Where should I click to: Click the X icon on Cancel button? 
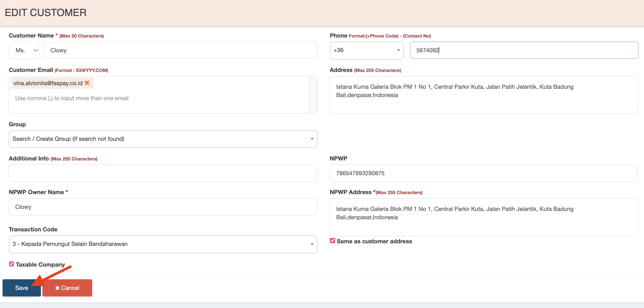point(57,288)
